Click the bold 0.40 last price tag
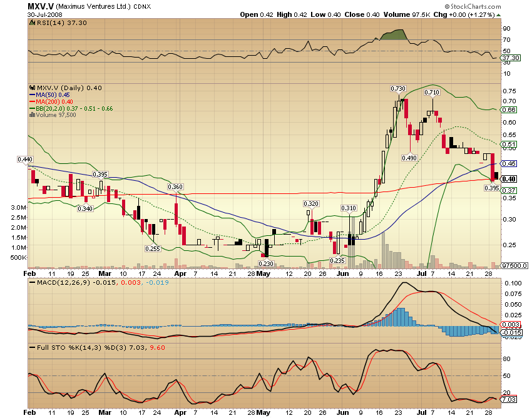Screen dimensions: 532x418 click(x=509, y=179)
